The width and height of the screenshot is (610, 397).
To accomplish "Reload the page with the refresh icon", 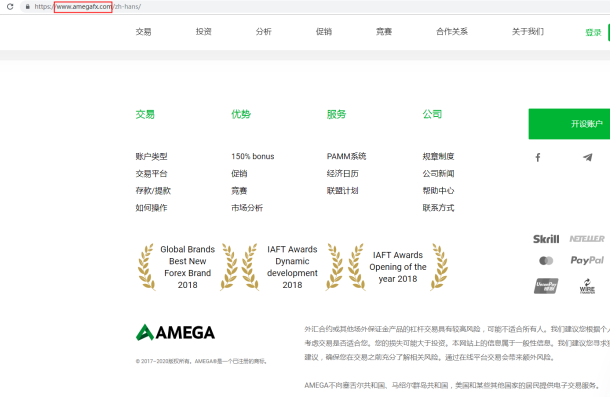I will 10,7.
